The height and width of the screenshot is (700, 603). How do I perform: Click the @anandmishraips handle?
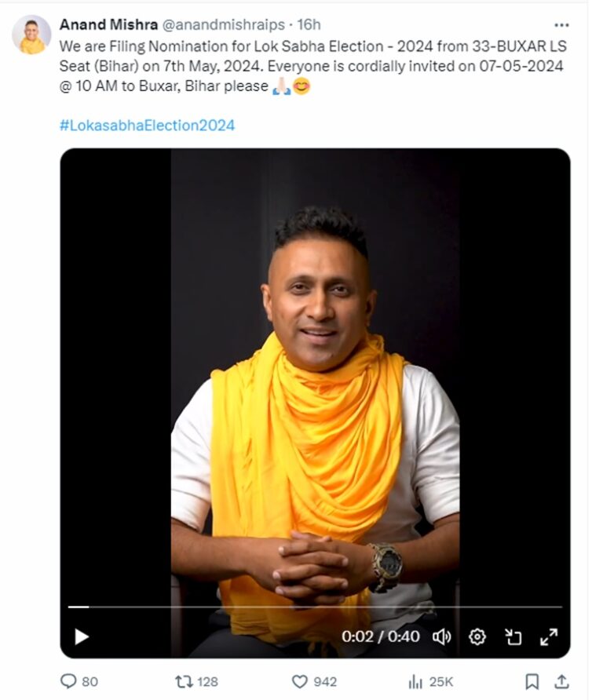pos(223,25)
